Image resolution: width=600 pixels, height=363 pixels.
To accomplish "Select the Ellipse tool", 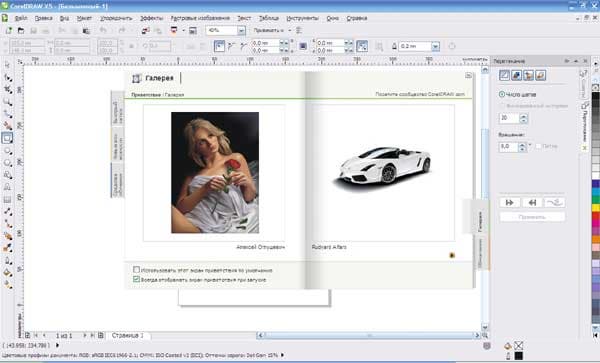I will click(x=7, y=151).
